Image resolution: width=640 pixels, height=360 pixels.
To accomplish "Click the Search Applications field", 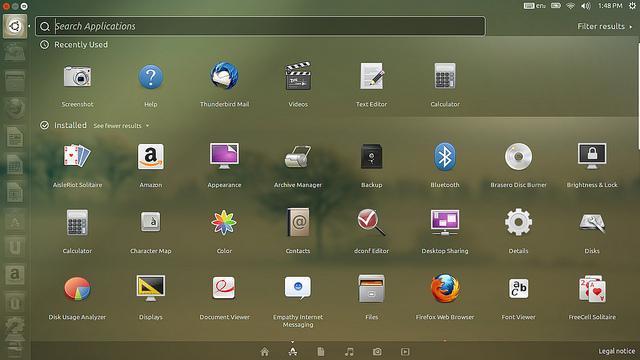I will point(260,26).
